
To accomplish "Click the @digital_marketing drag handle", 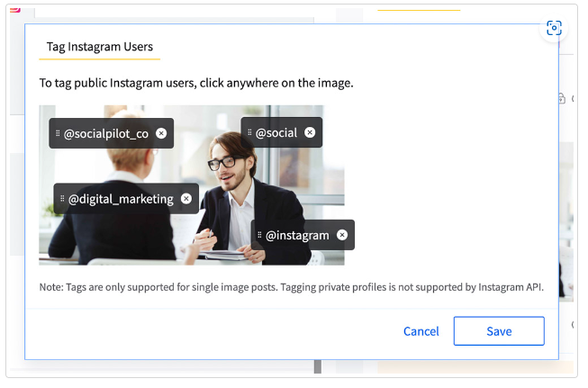I will (62, 198).
